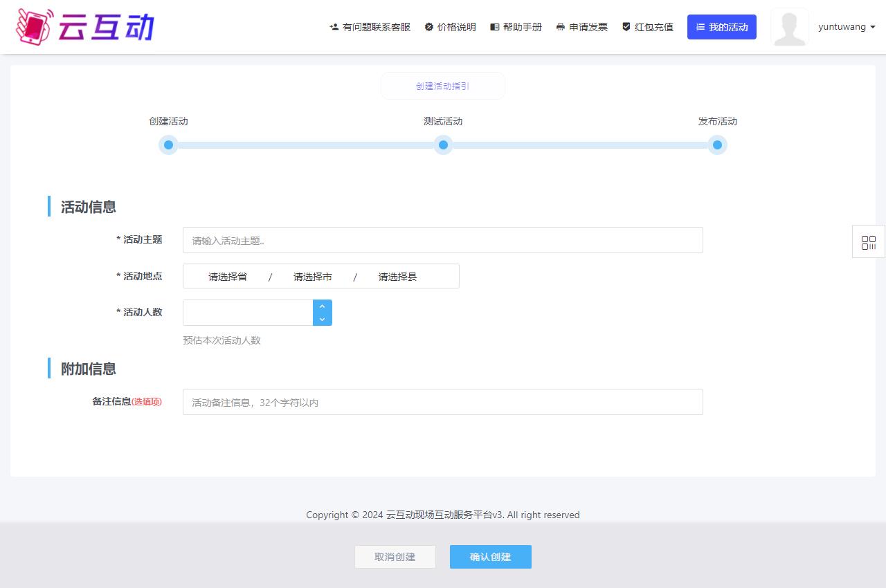Screen dimensions: 886x588
Task: Select the 发布活动 step marker
Action: pos(717,145)
